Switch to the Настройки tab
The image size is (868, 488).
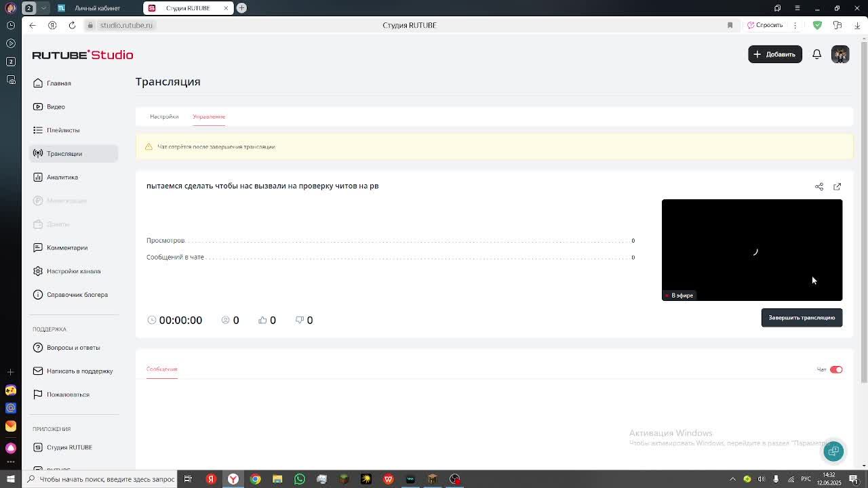coord(164,117)
